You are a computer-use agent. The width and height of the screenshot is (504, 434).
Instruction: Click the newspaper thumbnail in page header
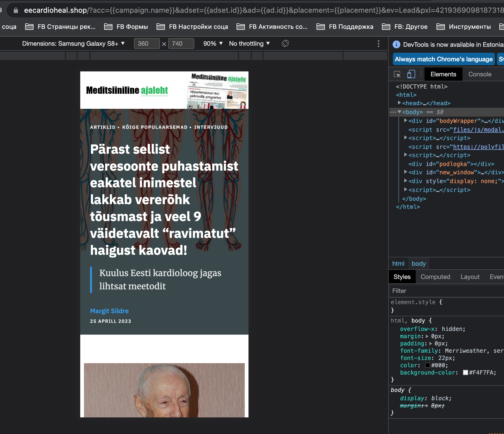[218, 90]
